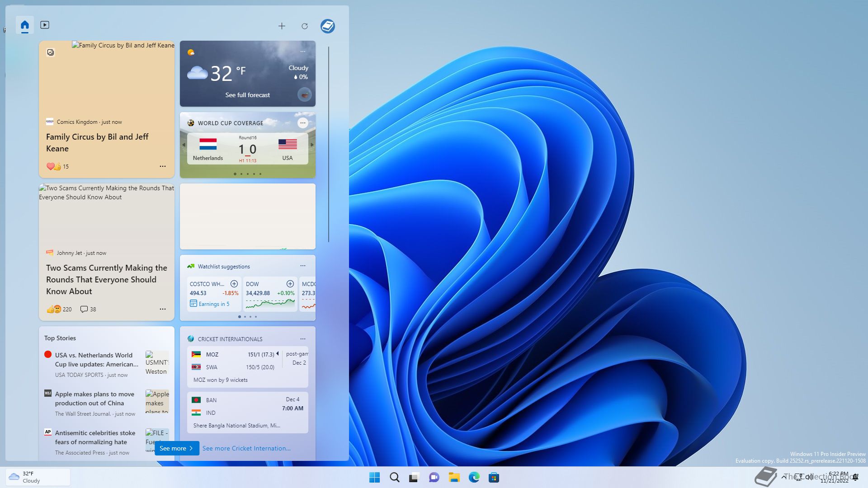Click Comics Kingdom source label

(x=77, y=122)
